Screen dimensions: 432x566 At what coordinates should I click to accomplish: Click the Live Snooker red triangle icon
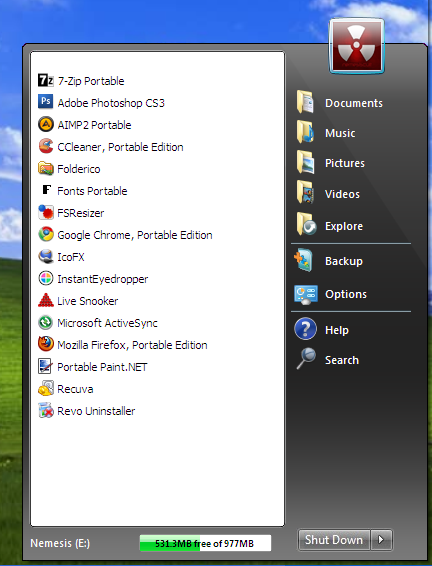[46, 300]
